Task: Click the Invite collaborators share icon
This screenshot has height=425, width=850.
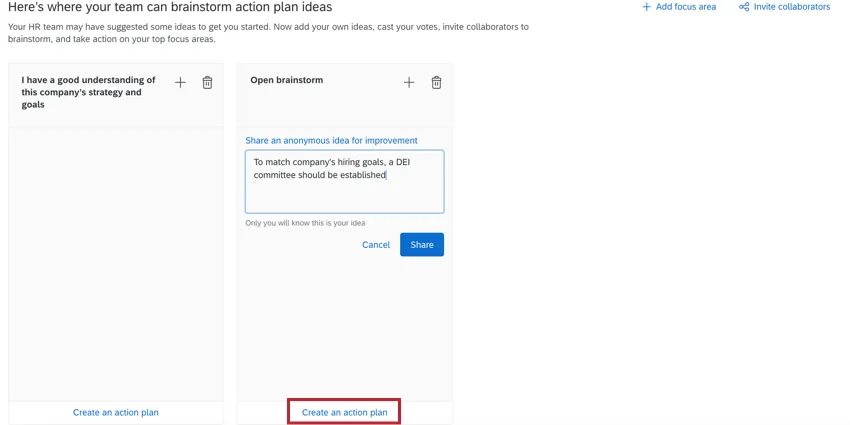Action: [743, 7]
